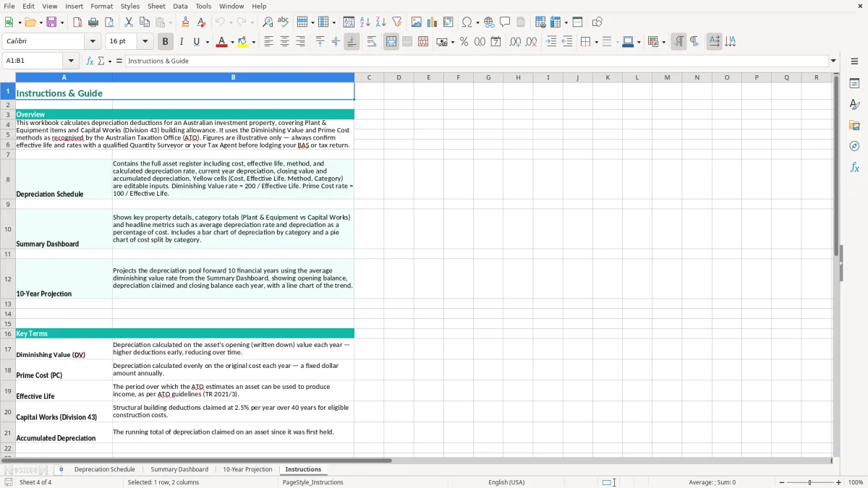868x488 pixels.
Task: Insert a pivot table
Action: pos(448,22)
